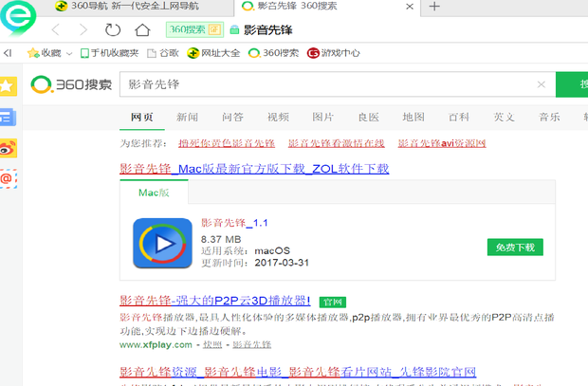Viewport: 588px width, 386px height.
Task: Select the 网页 search tab
Action: pos(141,117)
